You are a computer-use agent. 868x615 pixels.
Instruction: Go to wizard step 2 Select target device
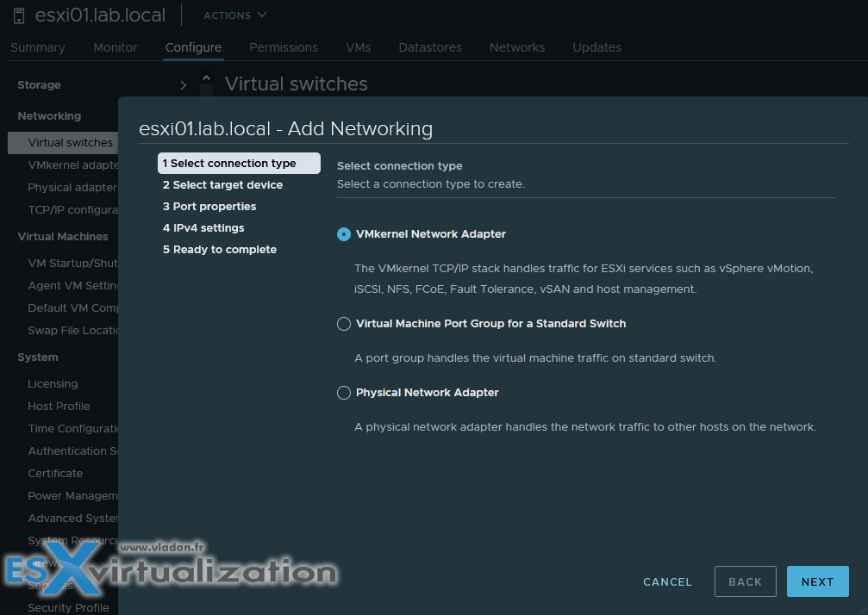coord(222,184)
